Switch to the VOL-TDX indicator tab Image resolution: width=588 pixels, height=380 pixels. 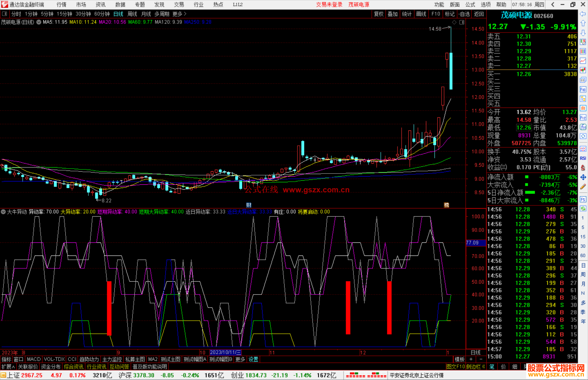(54, 359)
